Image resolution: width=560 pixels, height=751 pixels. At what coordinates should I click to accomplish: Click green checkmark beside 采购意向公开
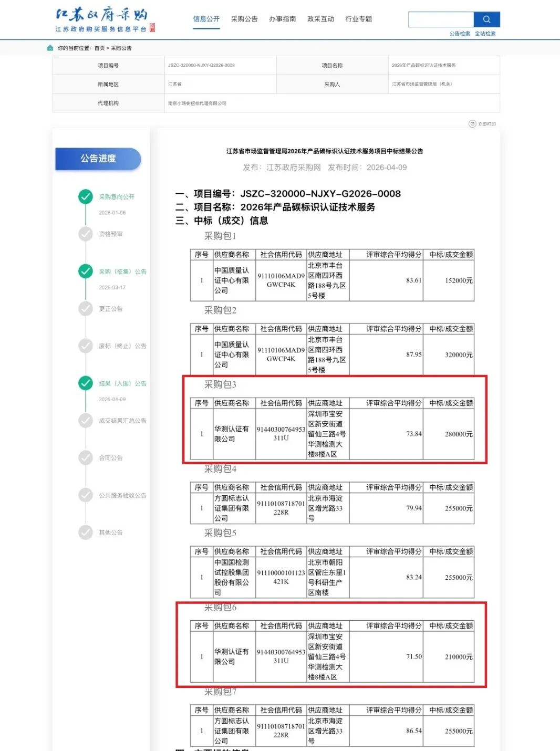pyautogui.click(x=86, y=197)
